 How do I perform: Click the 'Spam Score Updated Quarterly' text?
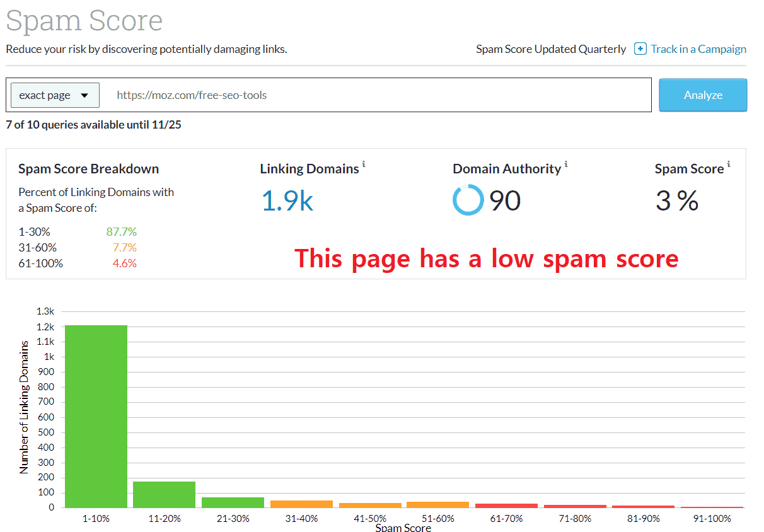[x=551, y=49]
